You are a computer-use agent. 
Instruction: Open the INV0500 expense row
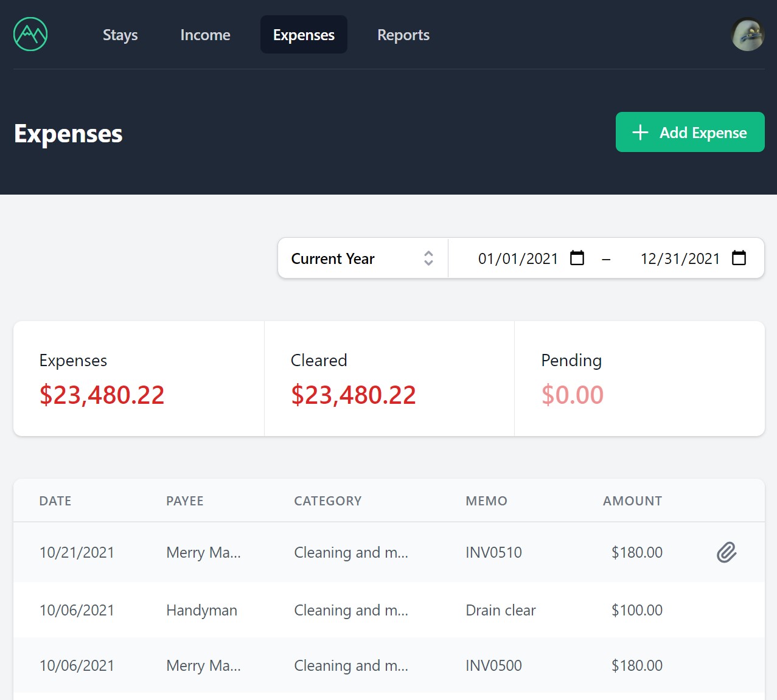click(388, 665)
